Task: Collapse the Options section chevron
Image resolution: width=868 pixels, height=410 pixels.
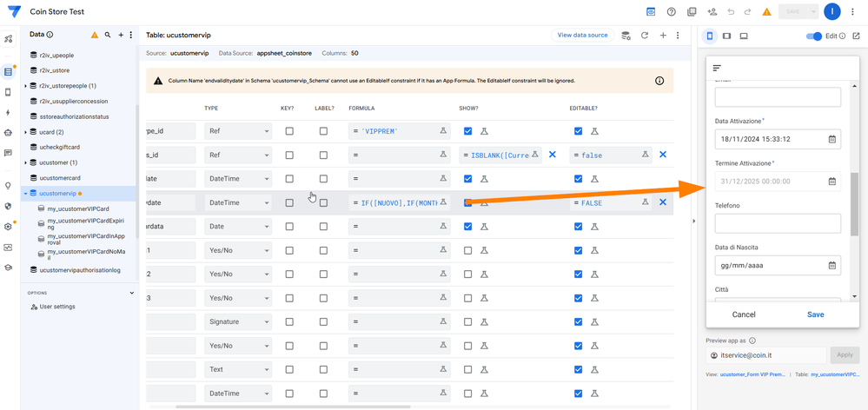Action: 132,293
